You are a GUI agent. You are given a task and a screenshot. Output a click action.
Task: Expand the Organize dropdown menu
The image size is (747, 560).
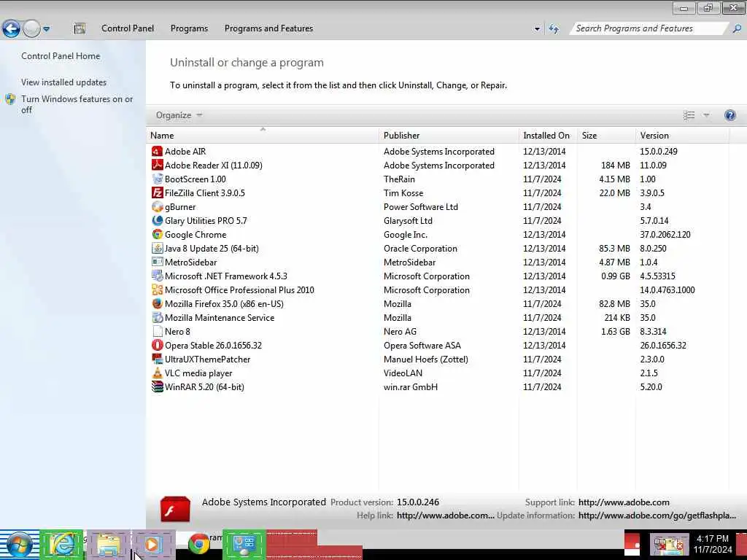coord(179,115)
